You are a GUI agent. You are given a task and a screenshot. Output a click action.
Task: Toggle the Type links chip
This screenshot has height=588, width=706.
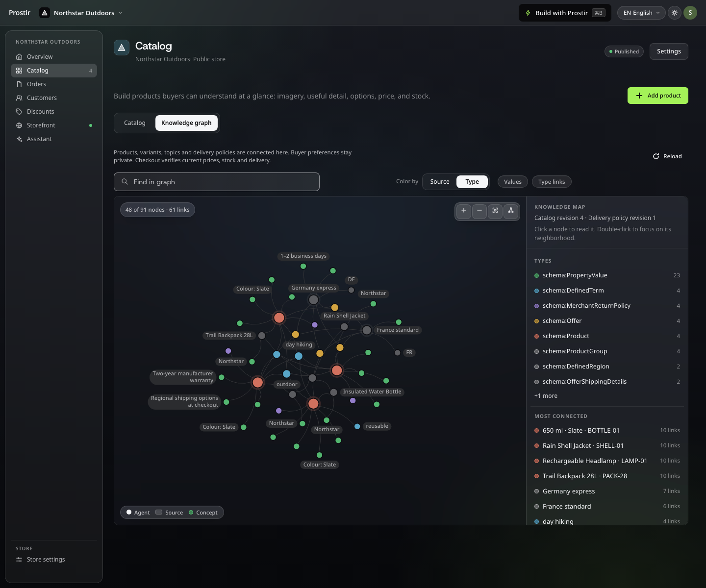point(552,182)
